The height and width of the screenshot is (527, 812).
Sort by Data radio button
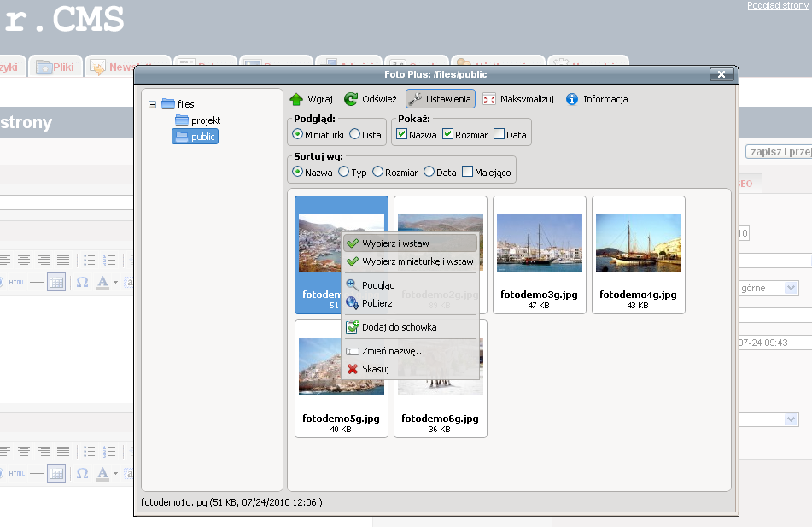(x=429, y=172)
